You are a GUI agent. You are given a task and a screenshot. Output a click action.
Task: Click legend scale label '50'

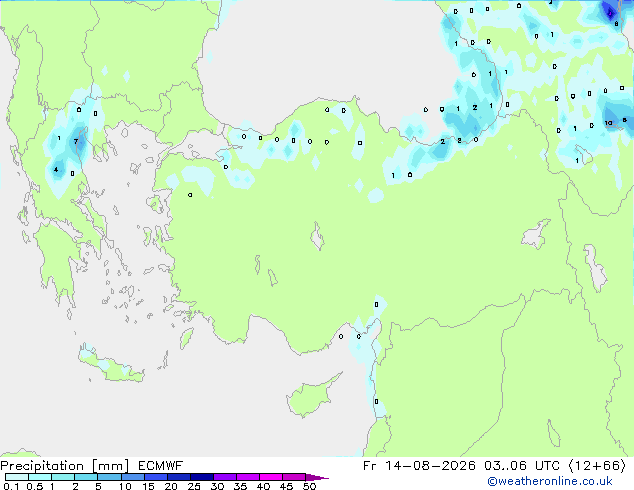[x=309, y=486]
